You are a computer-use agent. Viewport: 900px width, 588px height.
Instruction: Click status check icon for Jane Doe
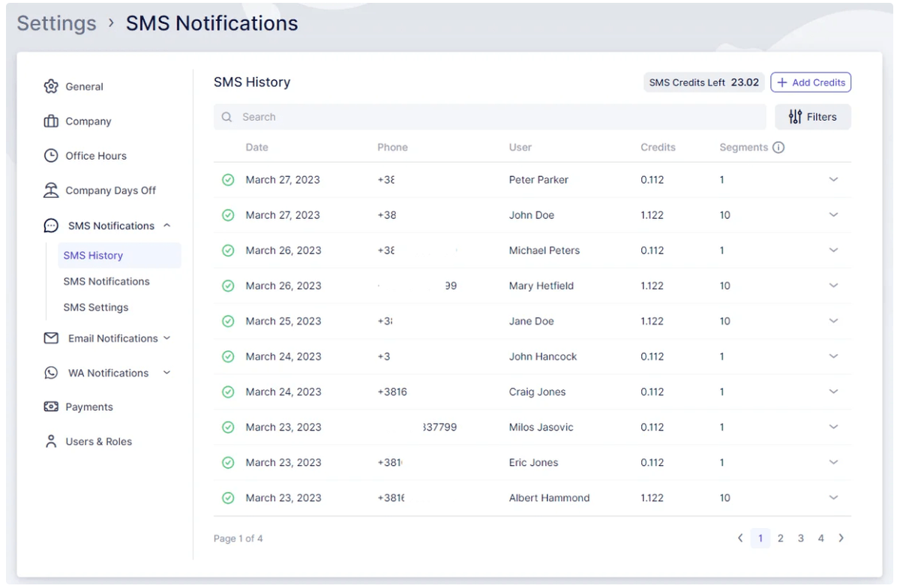[228, 321]
